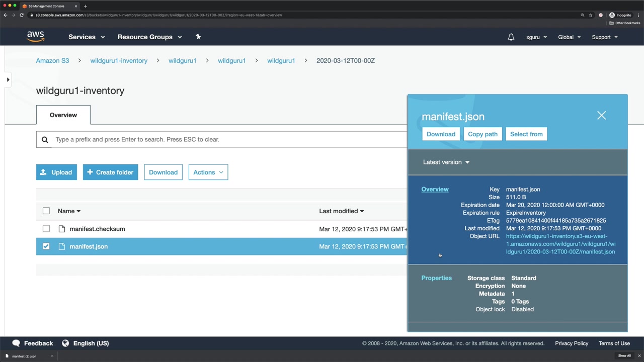Screen dimensions: 644x362
Task: Click the browser zoom magnifier icon
Action: (583, 15)
